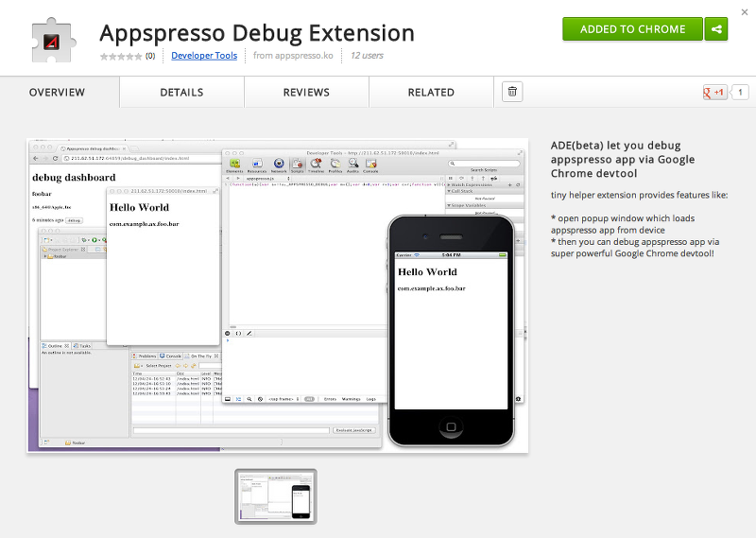Open the Related tab
The image size is (756, 538).
pos(431,92)
